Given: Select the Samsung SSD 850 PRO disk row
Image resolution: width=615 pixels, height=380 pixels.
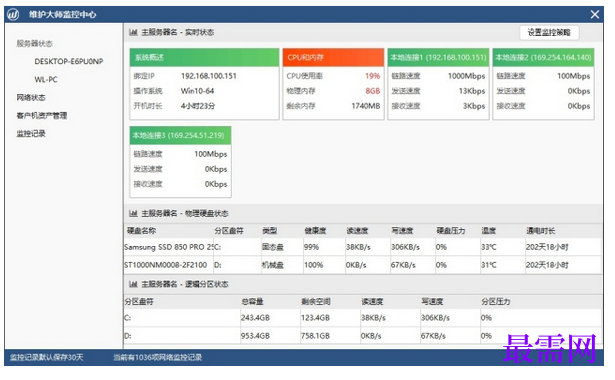Looking at the screenshot, I should [362, 247].
